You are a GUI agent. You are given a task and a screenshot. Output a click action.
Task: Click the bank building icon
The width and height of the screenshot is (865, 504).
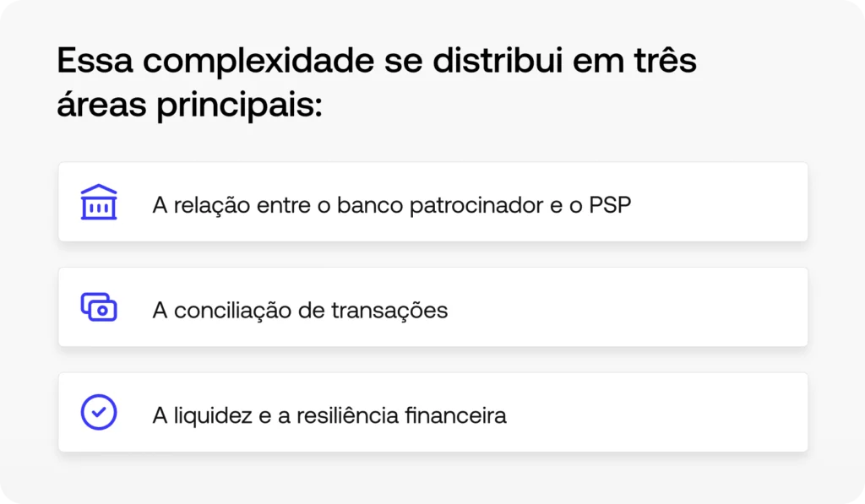[x=99, y=203]
